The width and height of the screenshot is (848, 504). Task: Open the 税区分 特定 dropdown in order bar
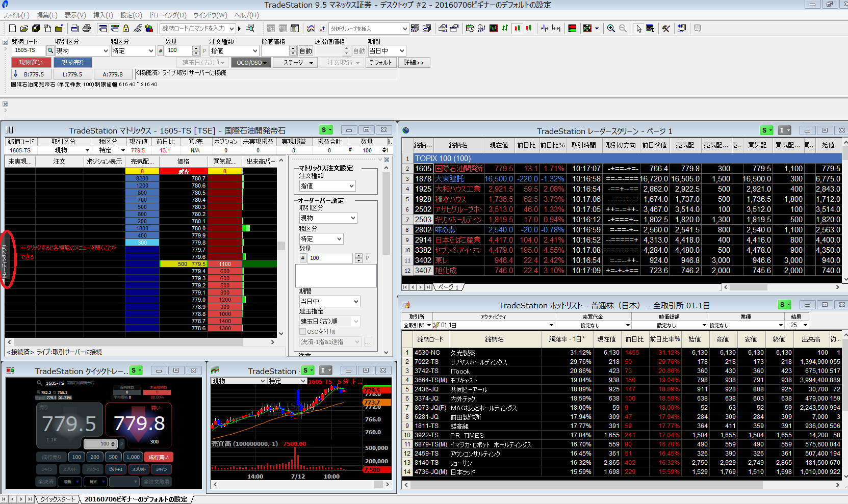tap(133, 50)
